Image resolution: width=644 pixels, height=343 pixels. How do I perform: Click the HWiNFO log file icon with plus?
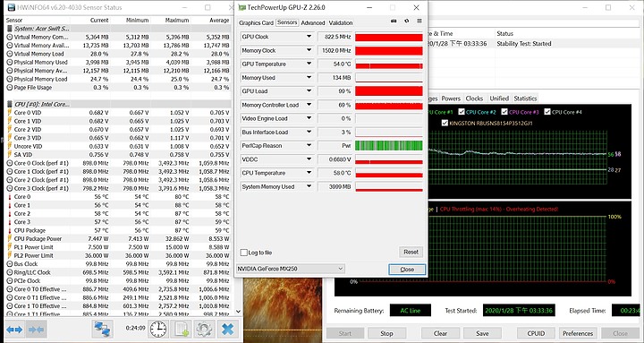point(181,329)
